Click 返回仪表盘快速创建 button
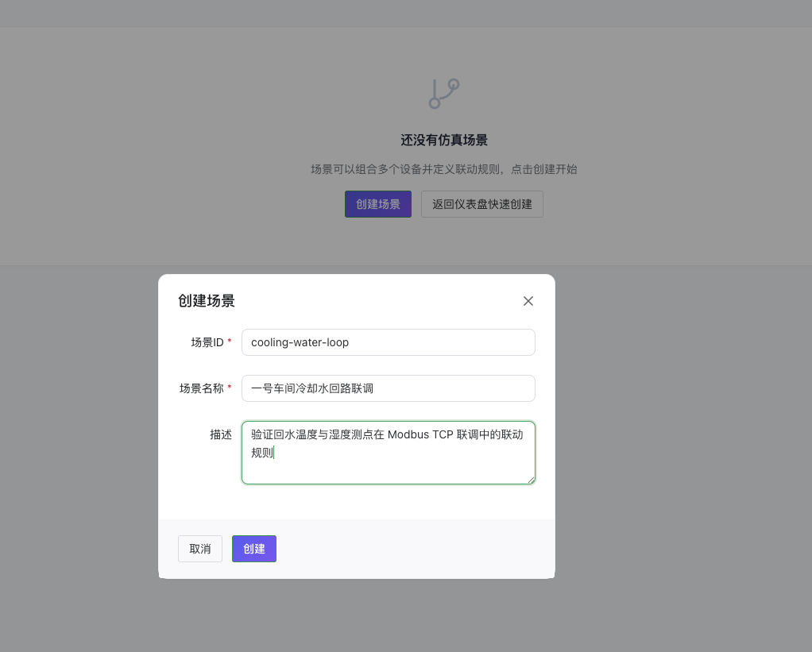 tap(481, 204)
